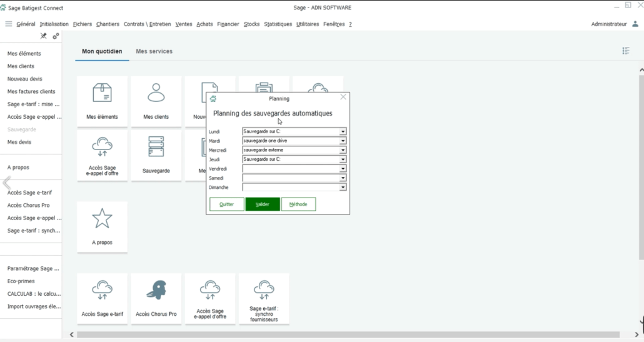This screenshot has height=342, width=644.
Task: Click the Méthode button
Action: click(299, 204)
